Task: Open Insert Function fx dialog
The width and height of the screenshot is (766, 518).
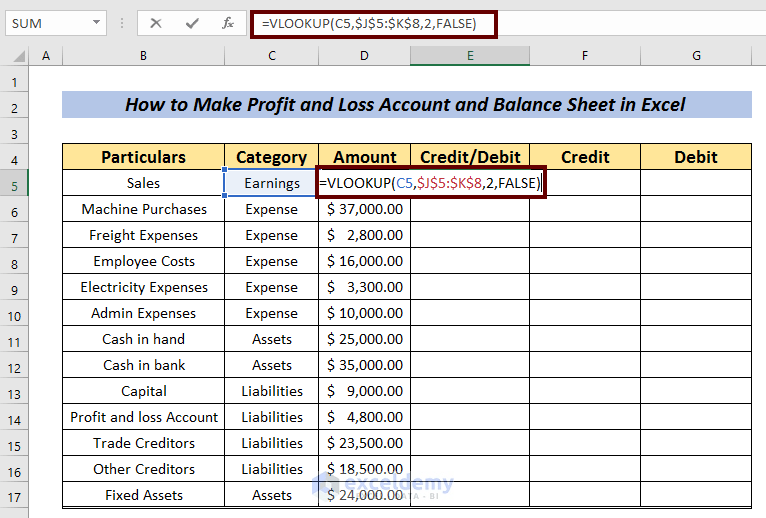Action: 227,23
